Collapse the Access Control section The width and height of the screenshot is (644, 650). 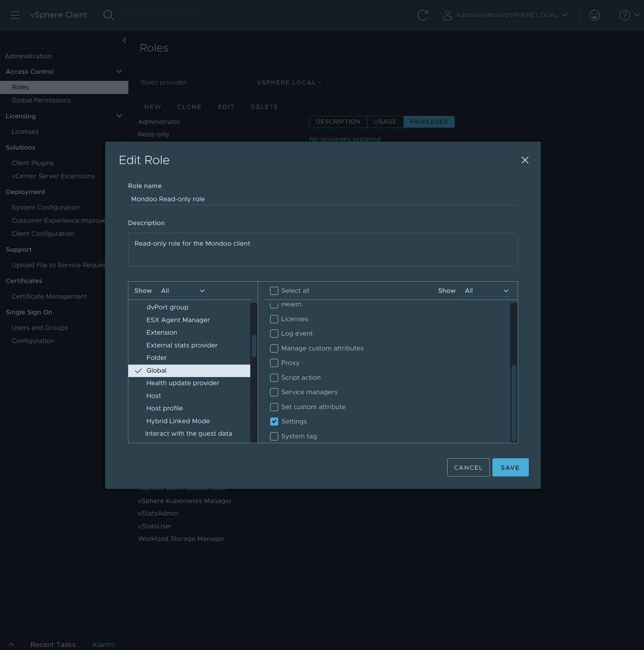coord(119,71)
